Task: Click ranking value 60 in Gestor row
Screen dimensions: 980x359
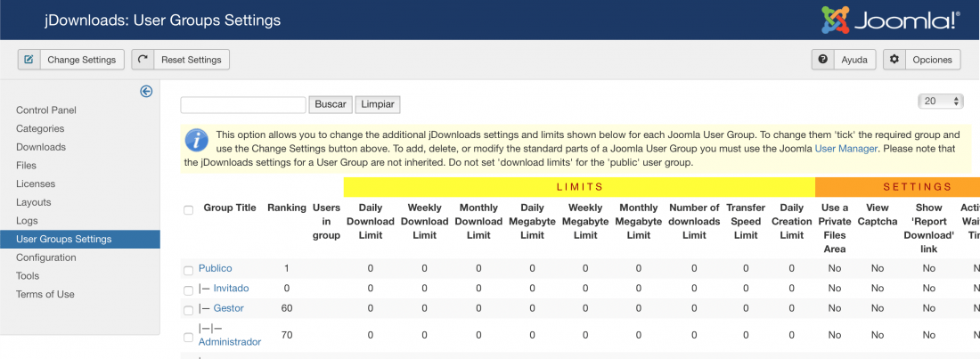Action: point(287,307)
